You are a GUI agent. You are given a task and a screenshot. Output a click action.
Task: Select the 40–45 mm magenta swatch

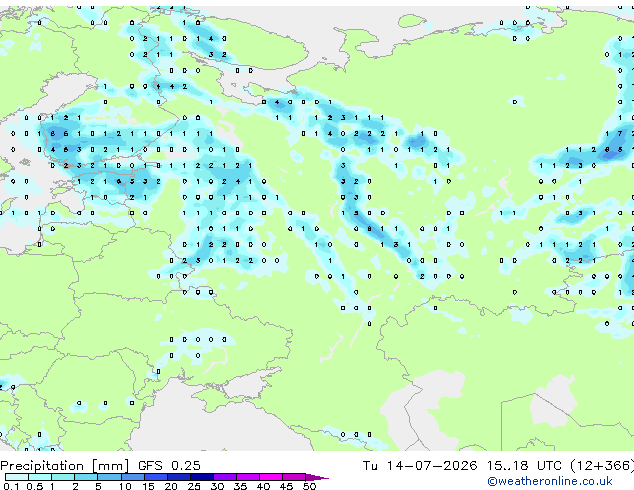pyautogui.click(x=271, y=477)
